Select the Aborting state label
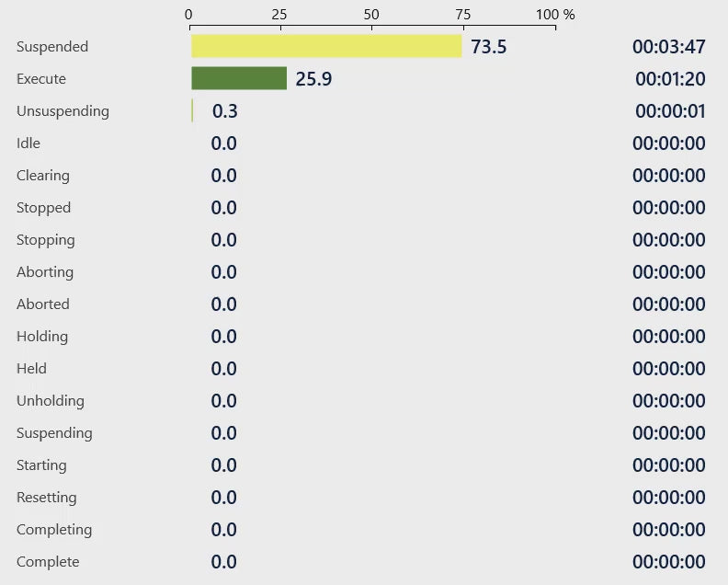Viewport: 728px width, 585px height. (45, 272)
